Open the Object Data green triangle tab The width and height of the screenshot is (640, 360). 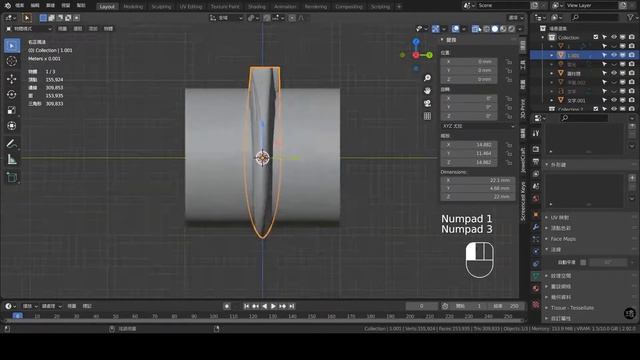coord(536,276)
